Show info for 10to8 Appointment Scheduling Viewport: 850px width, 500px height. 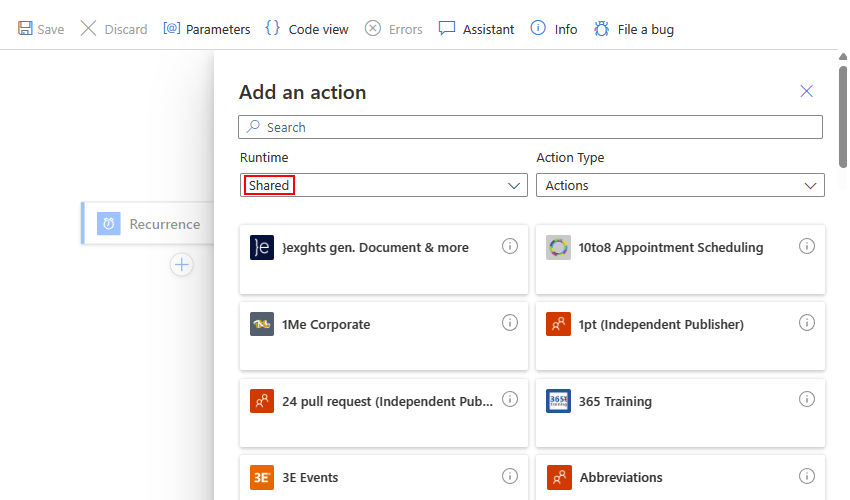807,246
